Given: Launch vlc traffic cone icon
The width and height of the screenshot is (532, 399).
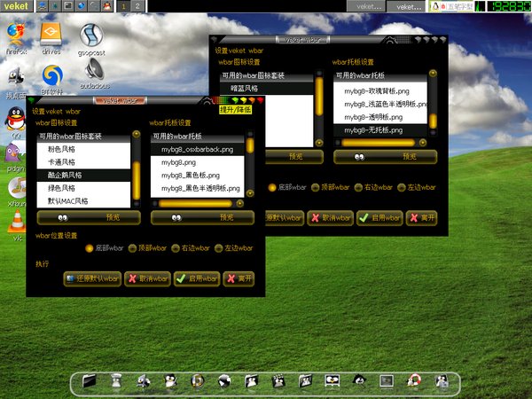Looking at the screenshot, I should tap(17, 221).
